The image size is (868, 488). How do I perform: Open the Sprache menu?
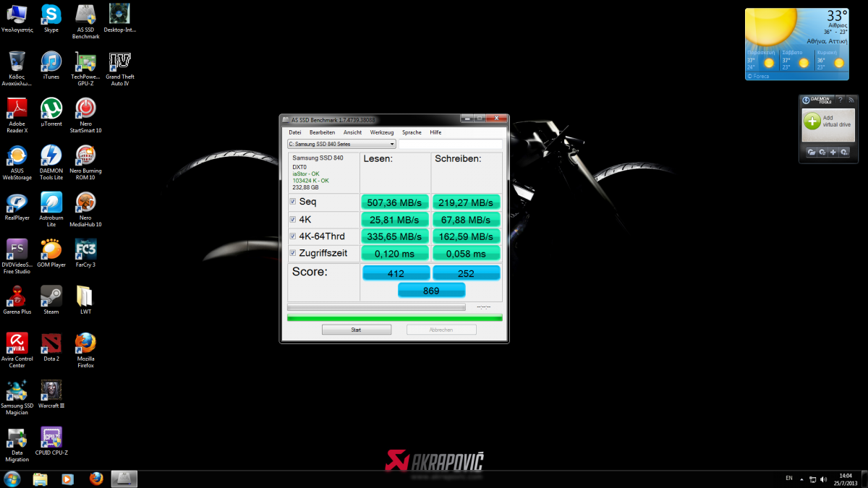pos(412,132)
